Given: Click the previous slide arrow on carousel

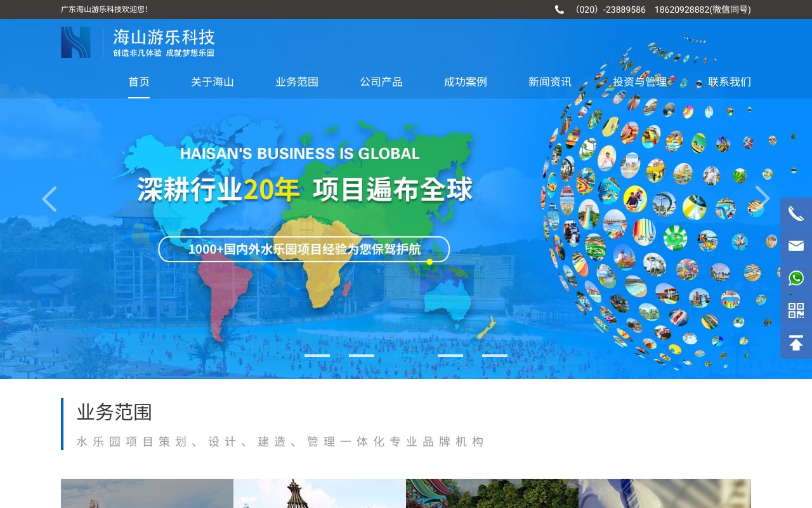Looking at the screenshot, I should [x=49, y=199].
